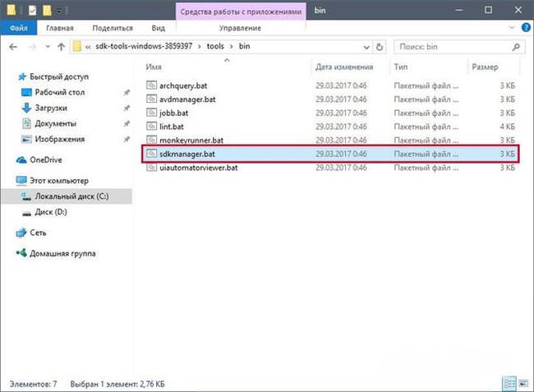Open the blue Help question icon

pos(526,28)
